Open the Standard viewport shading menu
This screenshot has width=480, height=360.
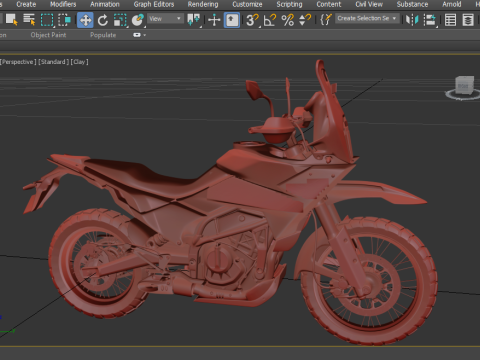(x=53, y=62)
